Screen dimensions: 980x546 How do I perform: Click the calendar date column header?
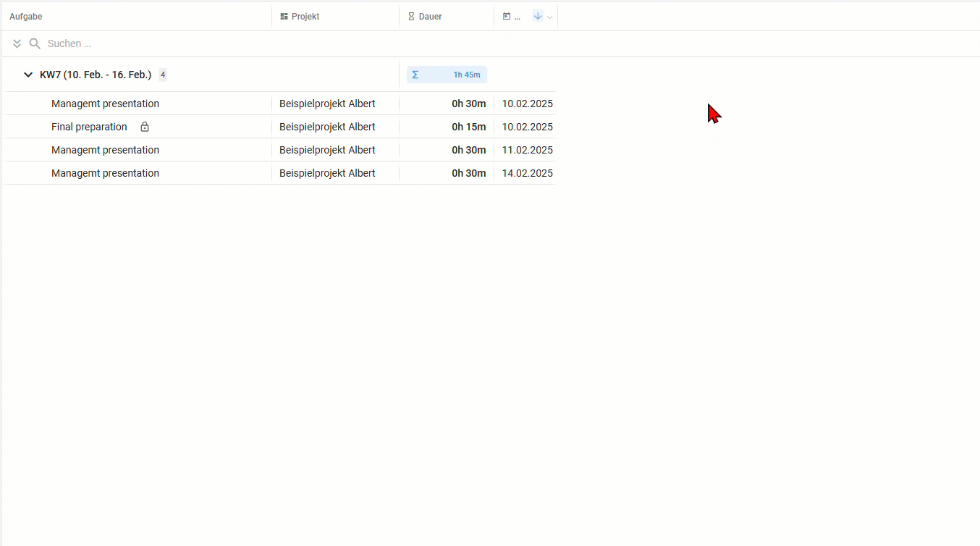coord(512,16)
